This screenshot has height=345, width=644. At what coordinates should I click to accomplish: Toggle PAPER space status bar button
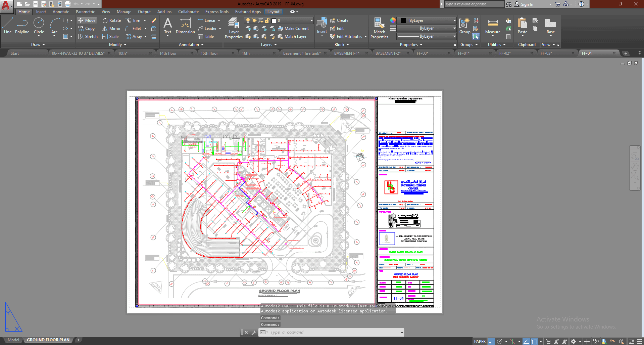point(480,341)
